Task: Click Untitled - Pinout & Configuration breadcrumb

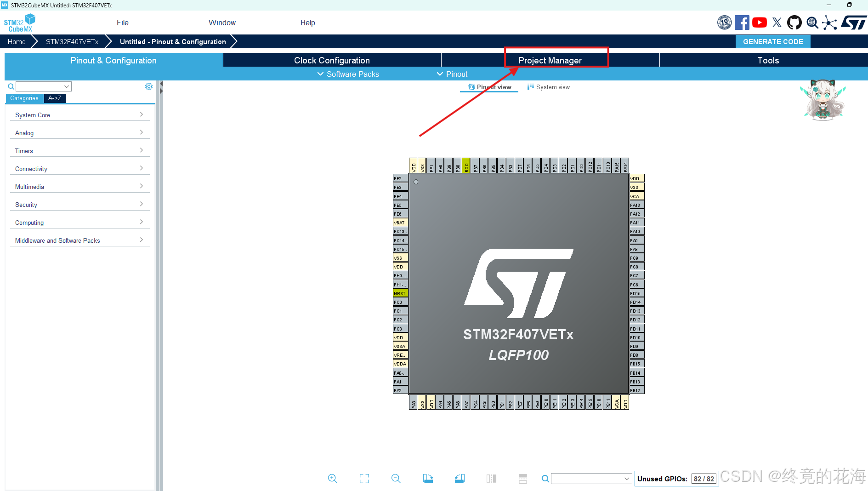Action: tap(173, 41)
